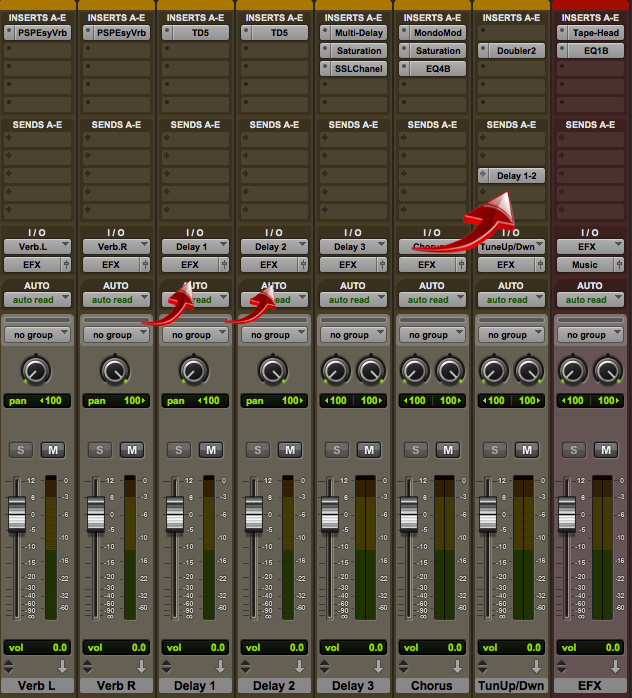Viewport: 632px width, 698px height.
Task: Click the INSERTS A-E header on Delay 3
Action: 354,17
